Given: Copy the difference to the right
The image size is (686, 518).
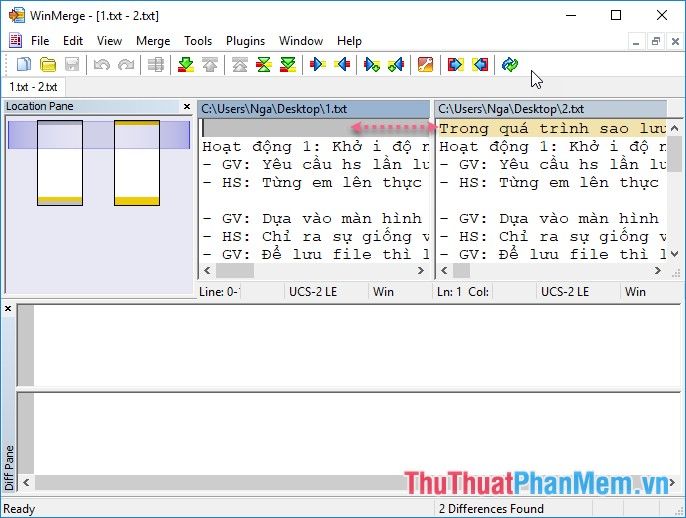Looking at the screenshot, I should pos(317,65).
